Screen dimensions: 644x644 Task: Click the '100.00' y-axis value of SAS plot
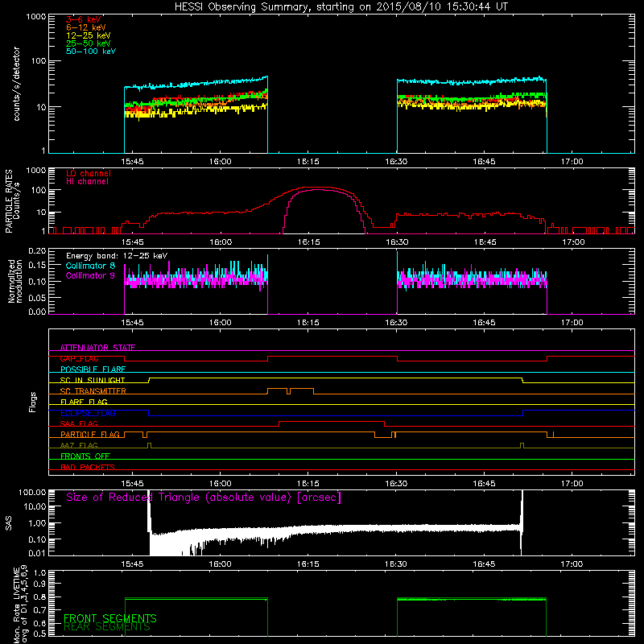tap(32, 493)
